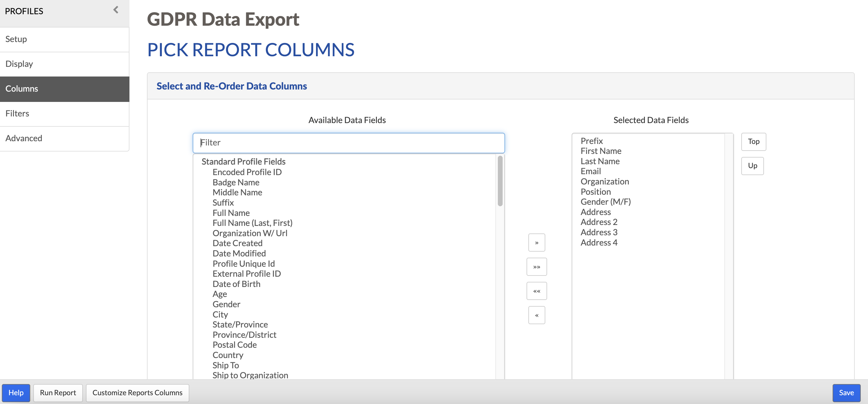Select Standard Profile Fields group header
The image size is (868, 404).
[243, 162]
